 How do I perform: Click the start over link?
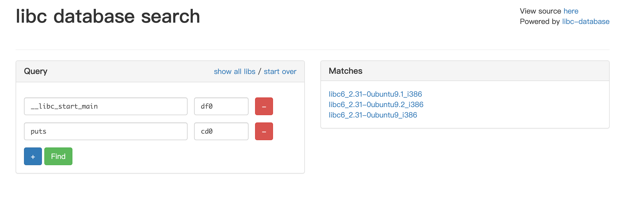pyautogui.click(x=280, y=71)
